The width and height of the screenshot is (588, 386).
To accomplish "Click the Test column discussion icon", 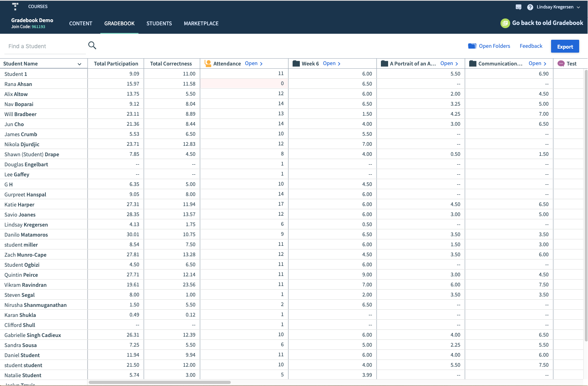I will [x=561, y=63].
